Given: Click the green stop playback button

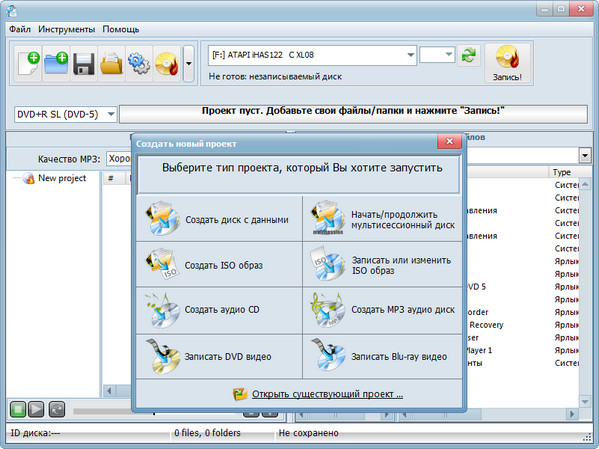Looking at the screenshot, I should tap(18, 409).
